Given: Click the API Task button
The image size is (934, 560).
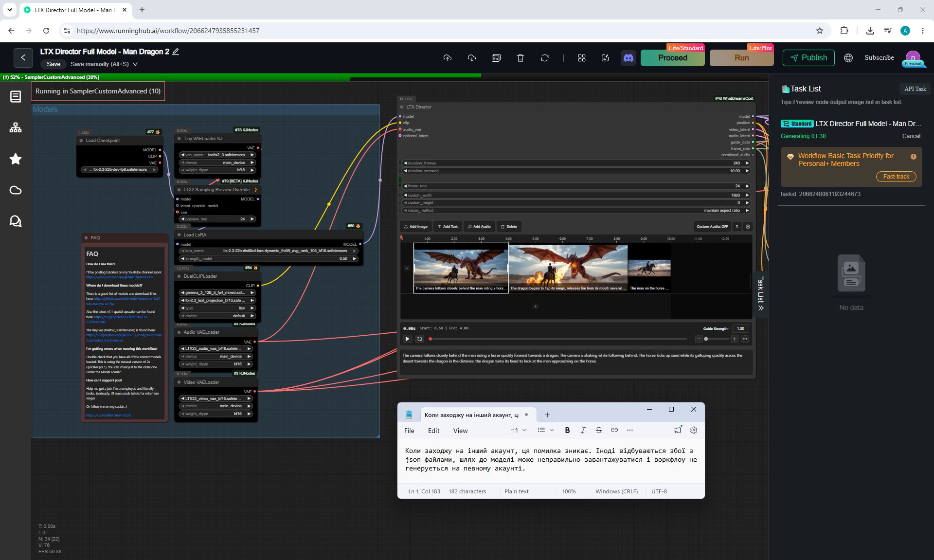Looking at the screenshot, I should (915, 89).
